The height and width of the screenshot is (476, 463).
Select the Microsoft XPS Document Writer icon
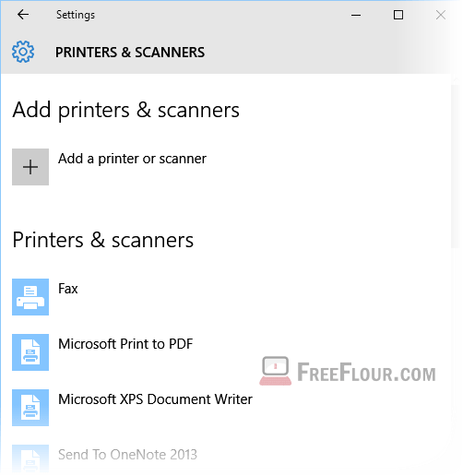[30, 408]
